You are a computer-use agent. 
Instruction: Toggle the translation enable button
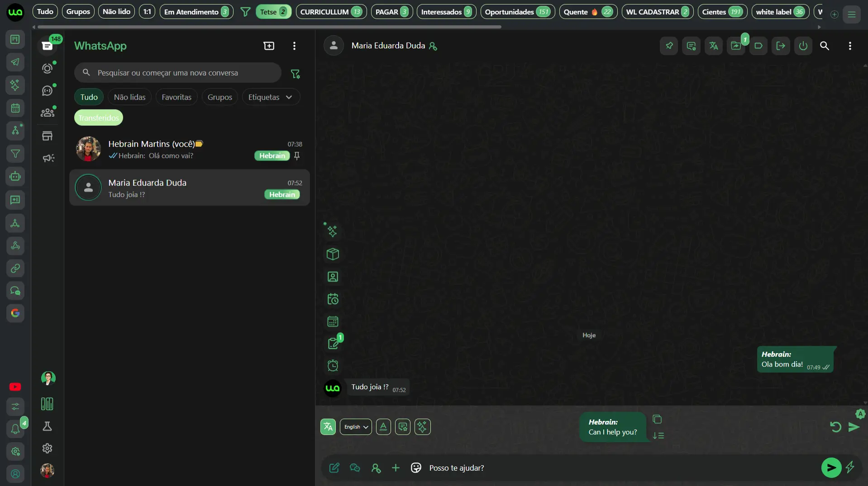tap(328, 427)
